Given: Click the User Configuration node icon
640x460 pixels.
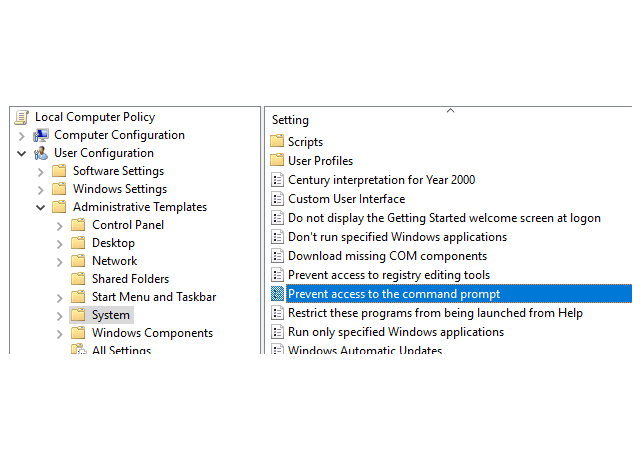Looking at the screenshot, I should (41, 153).
